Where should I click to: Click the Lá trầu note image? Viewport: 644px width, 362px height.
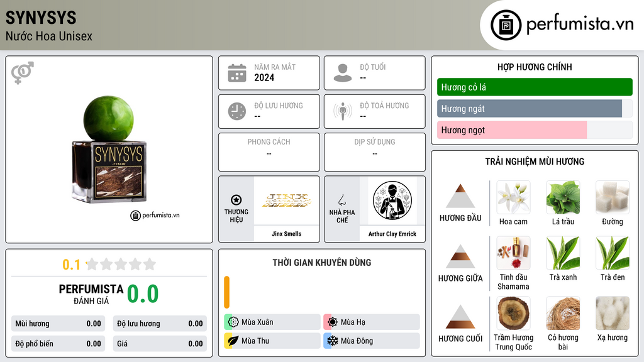[x=563, y=197]
